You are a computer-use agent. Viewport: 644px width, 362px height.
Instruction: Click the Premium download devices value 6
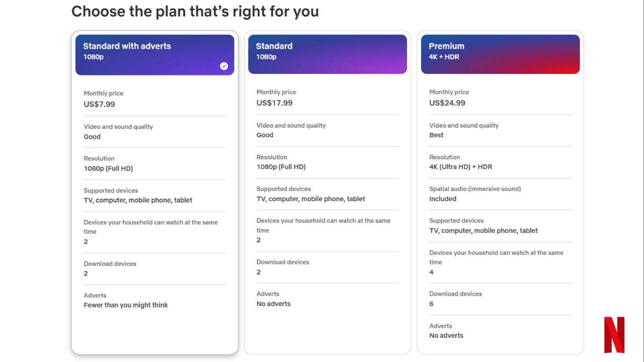pos(431,304)
